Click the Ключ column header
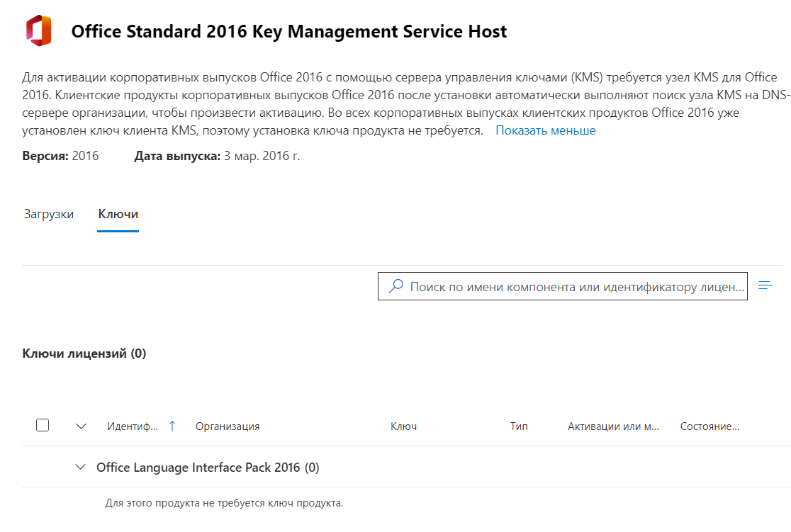Screen dimensions: 791x532 pyautogui.click(x=403, y=426)
